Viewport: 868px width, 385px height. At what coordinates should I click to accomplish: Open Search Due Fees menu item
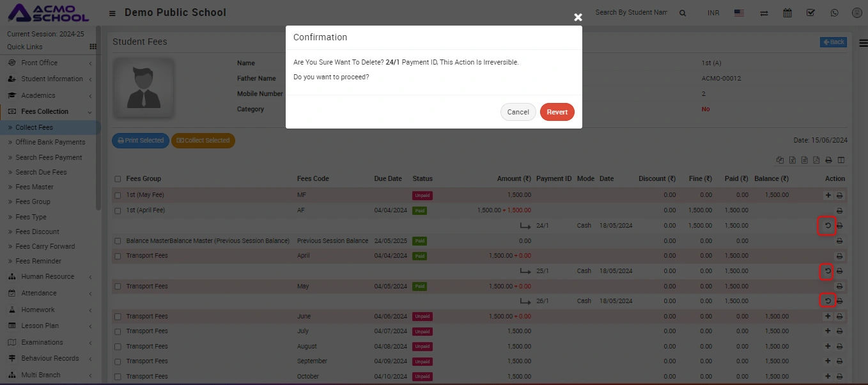41,172
